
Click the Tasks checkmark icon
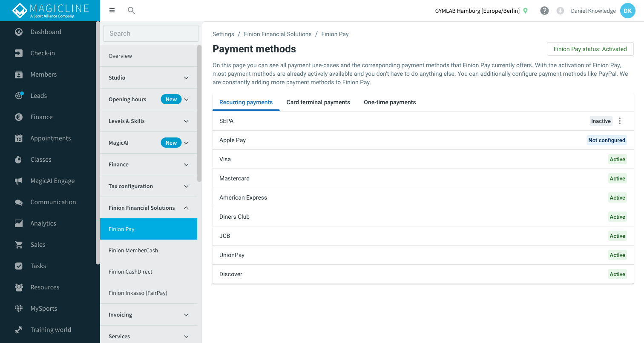tap(19, 266)
